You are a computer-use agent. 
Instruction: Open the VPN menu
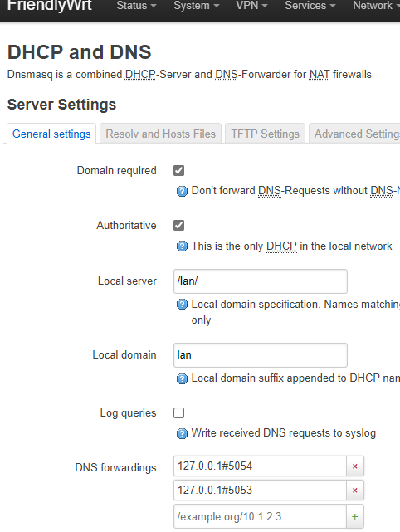pos(251,6)
